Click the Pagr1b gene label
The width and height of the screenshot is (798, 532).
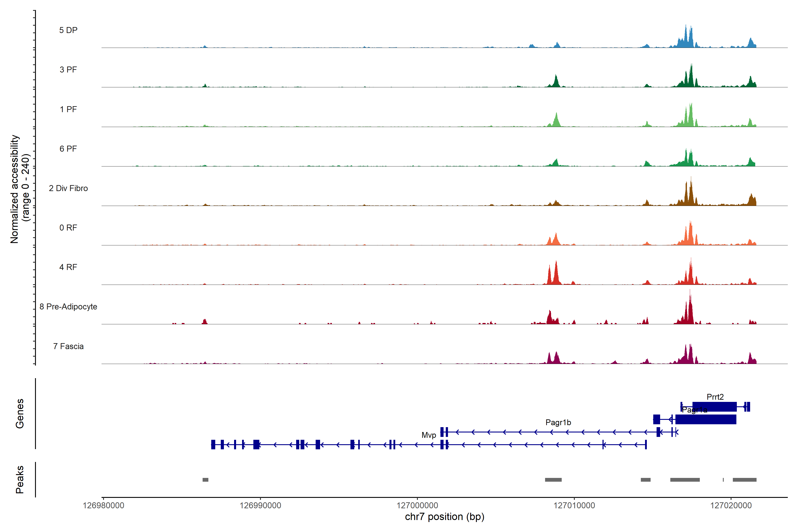[558, 422]
